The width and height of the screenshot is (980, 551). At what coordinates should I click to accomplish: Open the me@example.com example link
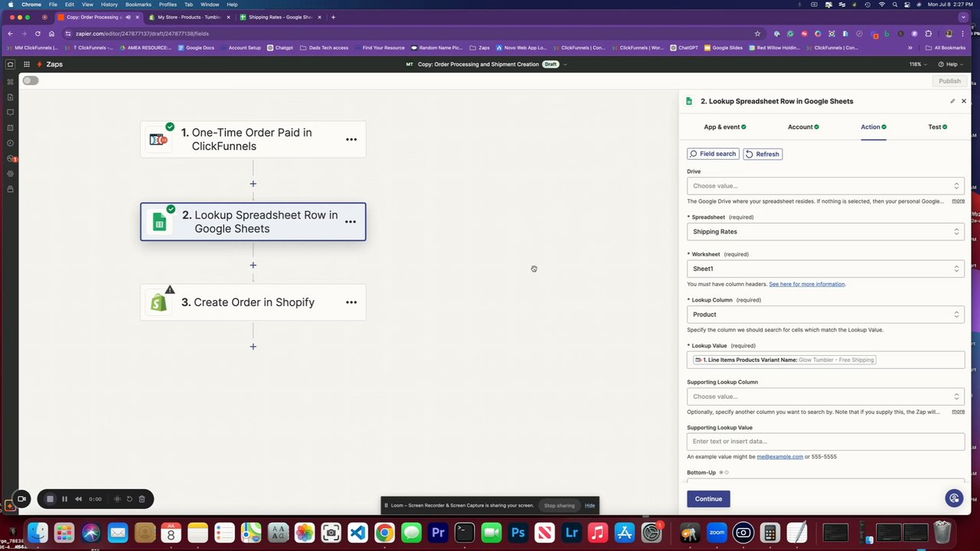tap(779, 457)
